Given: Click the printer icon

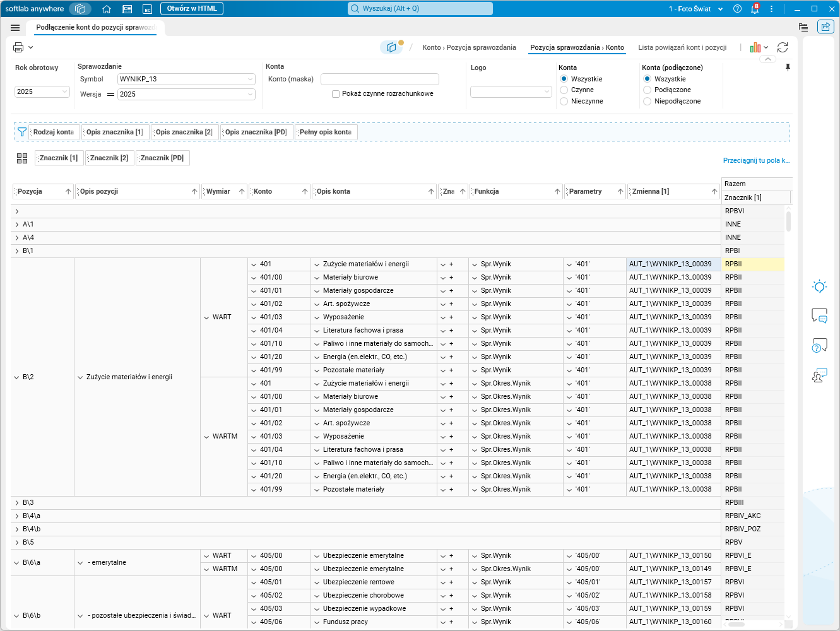Looking at the screenshot, I should [18, 47].
